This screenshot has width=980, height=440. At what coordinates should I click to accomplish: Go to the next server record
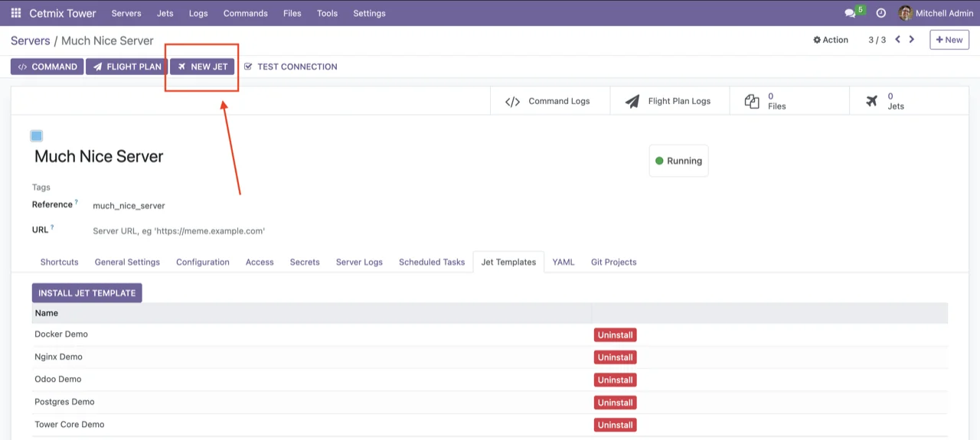pyautogui.click(x=912, y=40)
